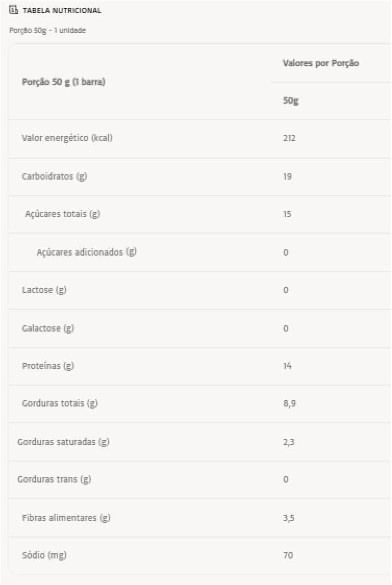Select the 'Porção 50 g (1 barra)' header cell
Image resolution: width=392 pixels, height=585 pixels.
pos(64,82)
